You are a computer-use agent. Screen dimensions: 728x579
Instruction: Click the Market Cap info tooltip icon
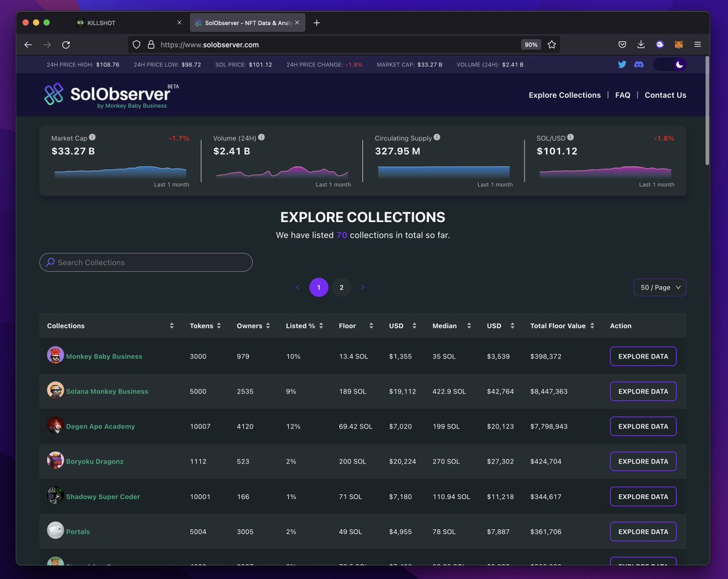point(92,137)
